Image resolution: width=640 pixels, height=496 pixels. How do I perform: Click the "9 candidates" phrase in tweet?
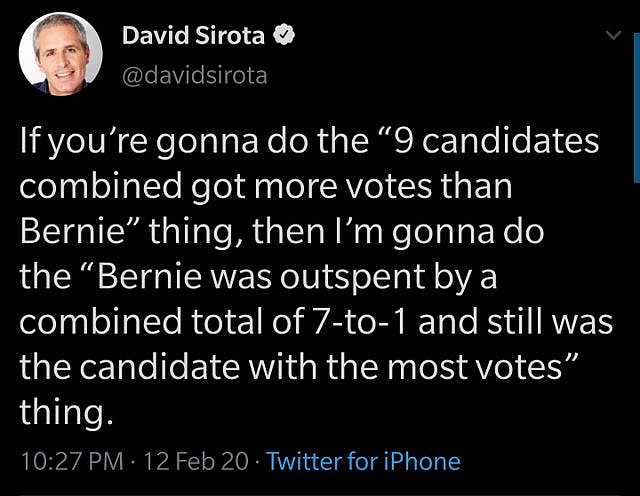pyautogui.click(x=496, y=141)
